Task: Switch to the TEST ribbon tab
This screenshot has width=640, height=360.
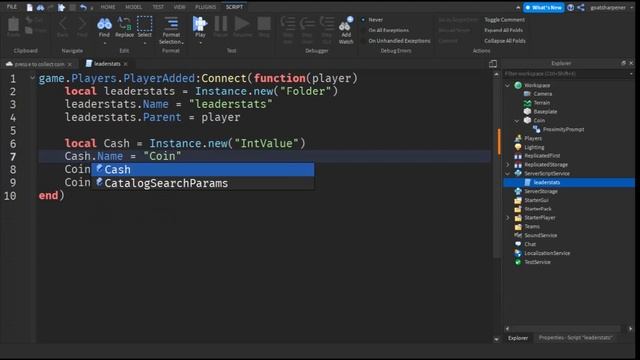Action: 158,7
